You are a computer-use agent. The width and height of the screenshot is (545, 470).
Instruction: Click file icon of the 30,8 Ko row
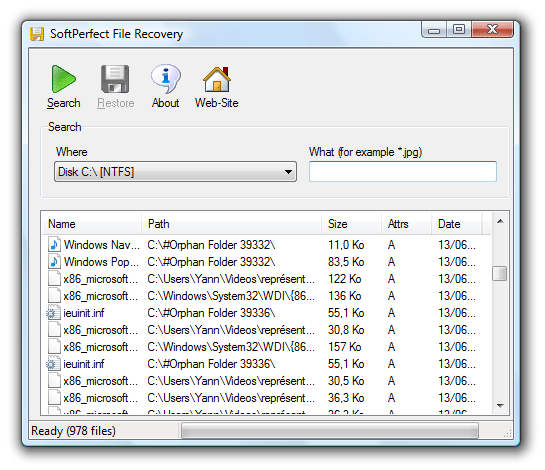click(x=54, y=330)
